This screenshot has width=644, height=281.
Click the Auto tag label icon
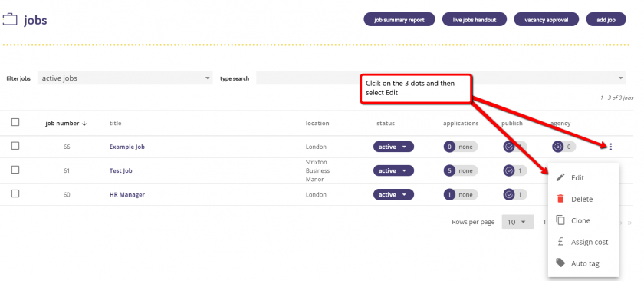(560, 263)
